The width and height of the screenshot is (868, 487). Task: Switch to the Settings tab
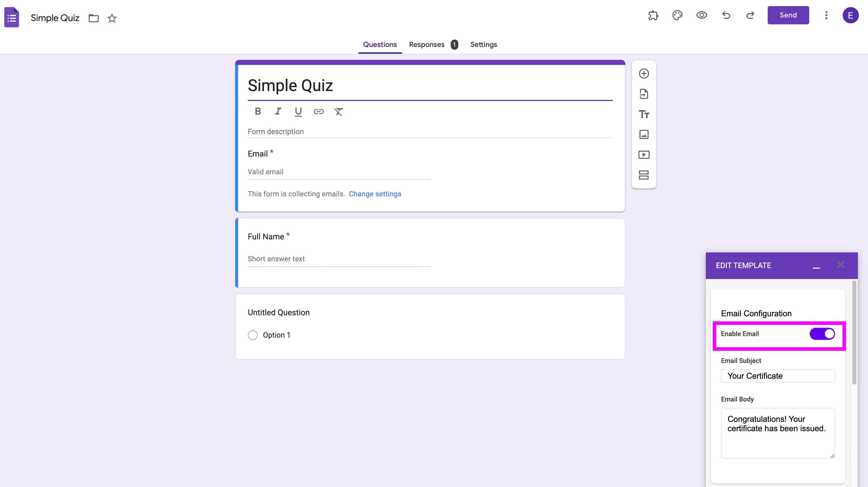[x=484, y=45]
